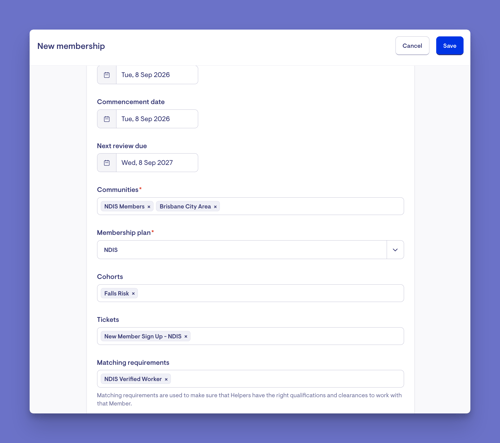Click the topmost Tue, 8 Sep 2026 date field
Screen dimensions: 500x443
(157, 75)
